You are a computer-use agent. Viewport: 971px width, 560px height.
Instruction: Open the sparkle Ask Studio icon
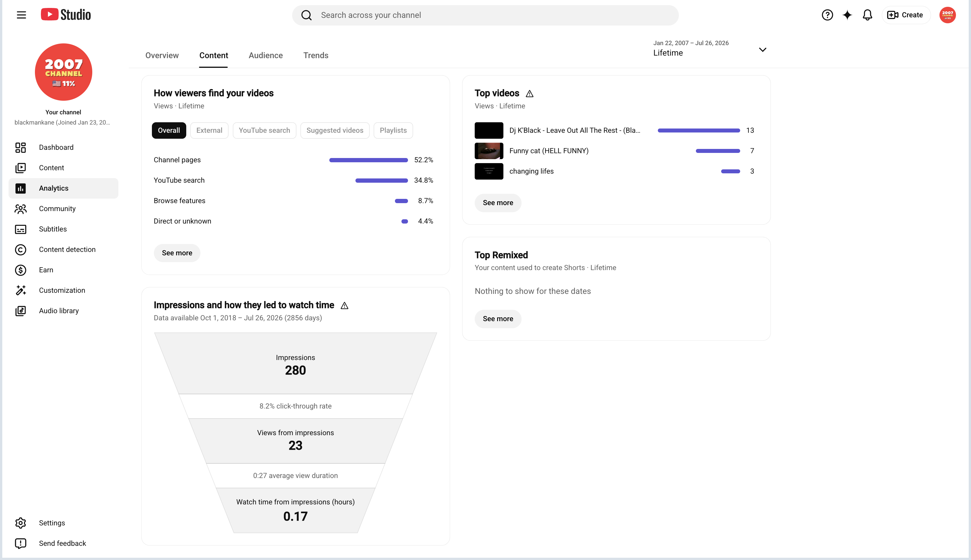(x=847, y=15)
